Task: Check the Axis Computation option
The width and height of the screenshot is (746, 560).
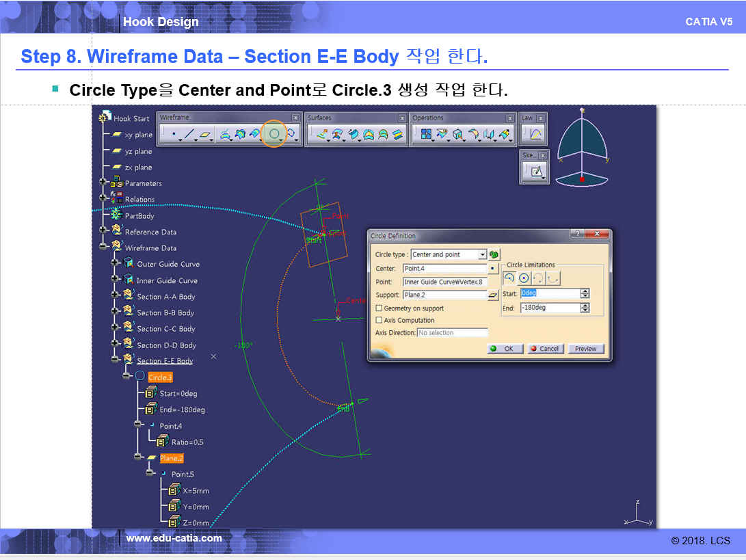Action: [379, 320]
